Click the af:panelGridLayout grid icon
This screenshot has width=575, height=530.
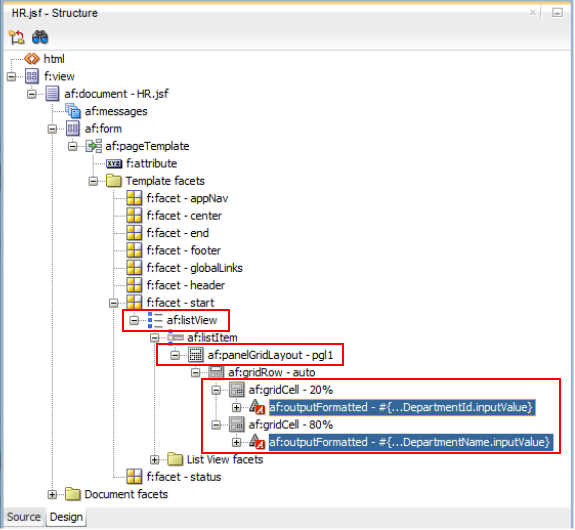(196, 355)
